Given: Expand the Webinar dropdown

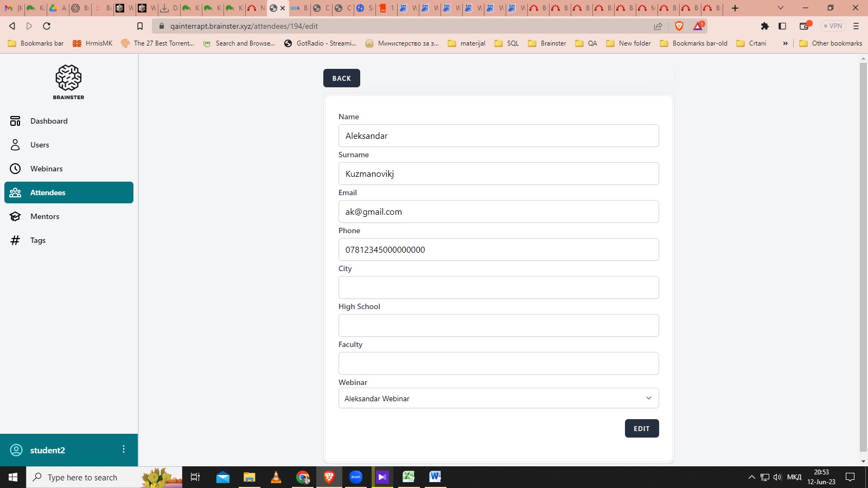Looking at the screenshot, I should (x=498, y=398).
